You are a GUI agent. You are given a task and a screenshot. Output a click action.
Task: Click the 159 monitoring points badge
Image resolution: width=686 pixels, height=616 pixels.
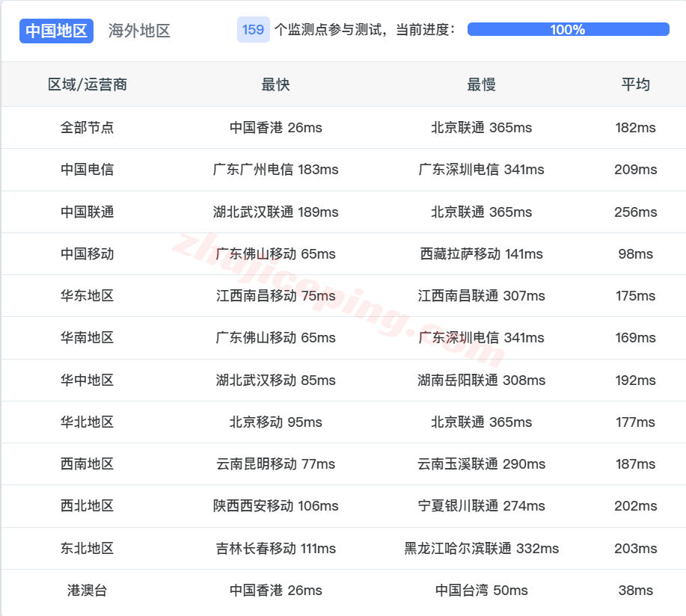click(253, 30)
